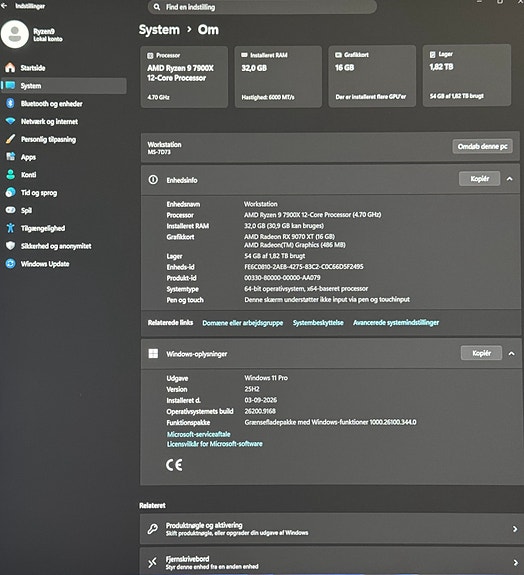Open Avancerede systemindstillinger link
524x575 pixels.
[396, 323]
